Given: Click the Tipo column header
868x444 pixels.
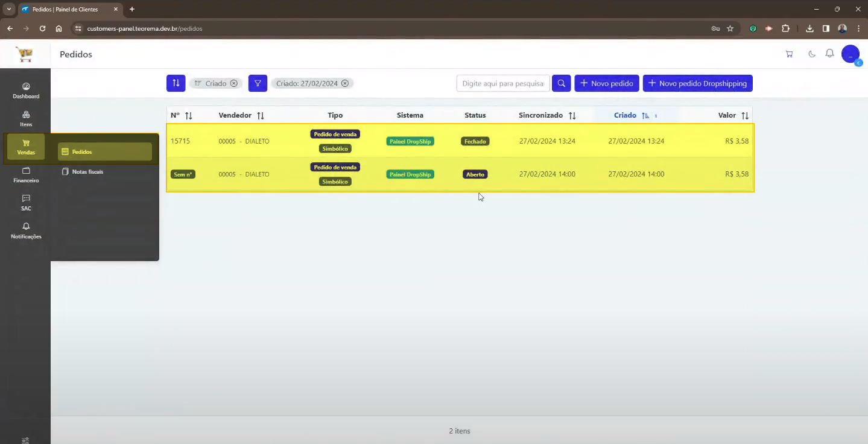Looking at the screenshot, I should tap(335, 115).
